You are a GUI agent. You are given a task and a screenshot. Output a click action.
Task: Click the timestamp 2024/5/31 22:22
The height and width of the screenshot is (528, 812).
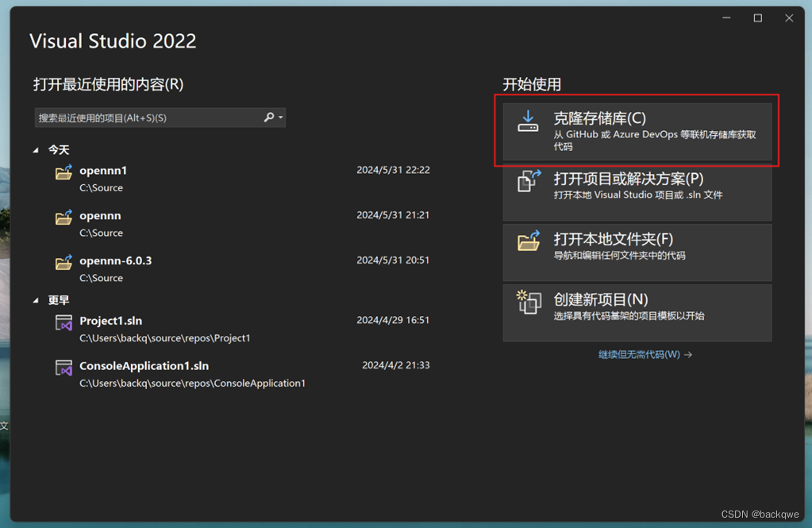pos(393,170)
